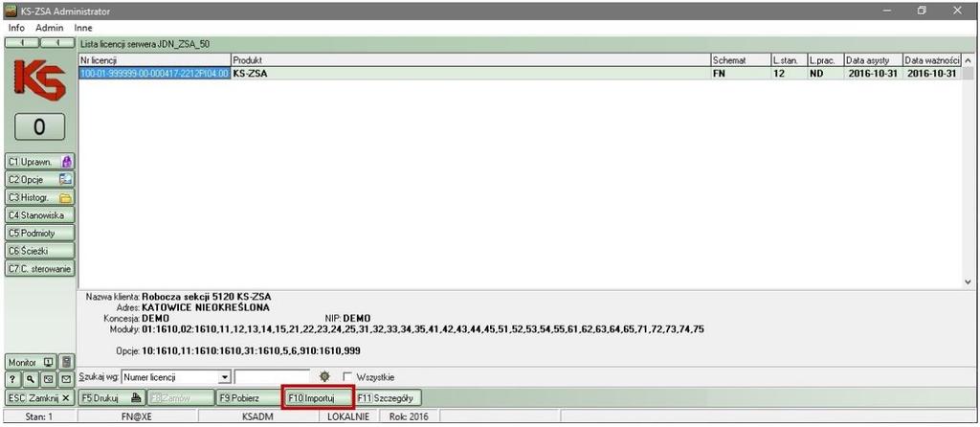
Task: Click the gear icon next to search field
Action: click(x=324, y=377)
